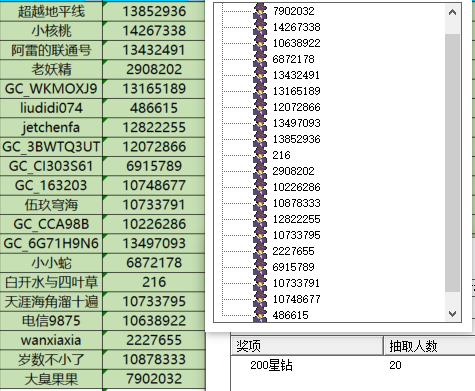
Task: Select tree entry 7902032
Action: tap(293, 11)
